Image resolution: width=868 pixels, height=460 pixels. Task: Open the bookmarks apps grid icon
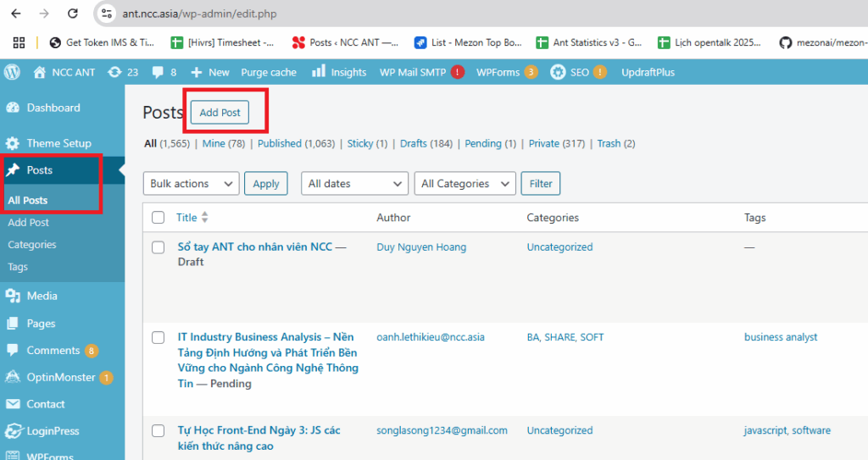coord(19,42)
